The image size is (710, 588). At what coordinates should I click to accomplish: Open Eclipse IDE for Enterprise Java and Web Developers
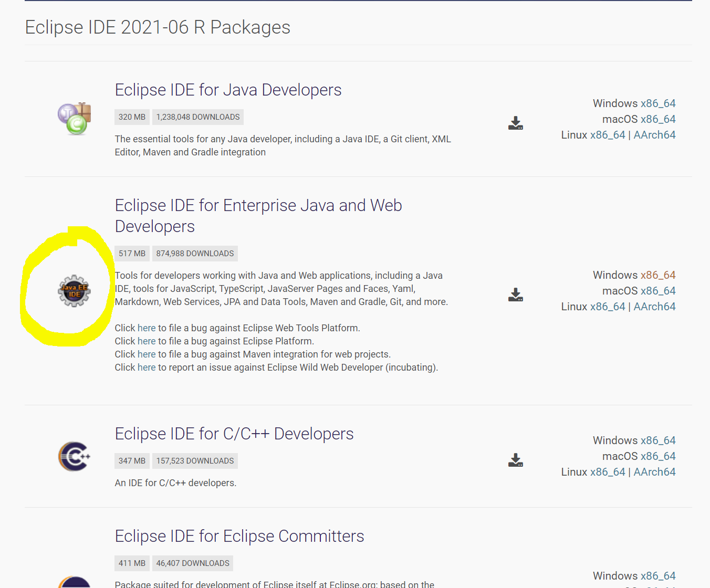(x=258, y=216)
